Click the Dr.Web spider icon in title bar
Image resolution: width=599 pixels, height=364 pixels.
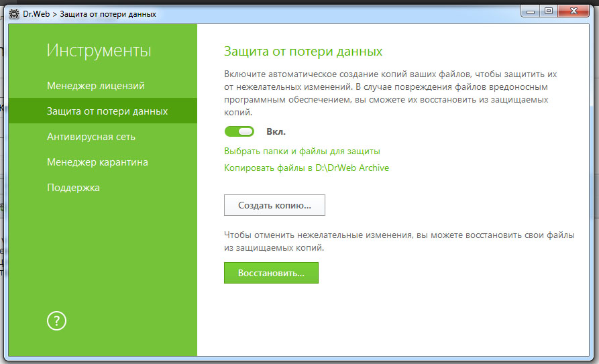click(x=13, y=11)
